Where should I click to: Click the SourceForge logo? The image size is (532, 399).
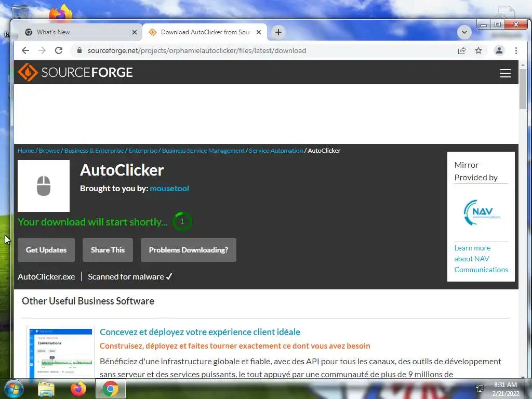pyautogui.click(x=75, y=72)
